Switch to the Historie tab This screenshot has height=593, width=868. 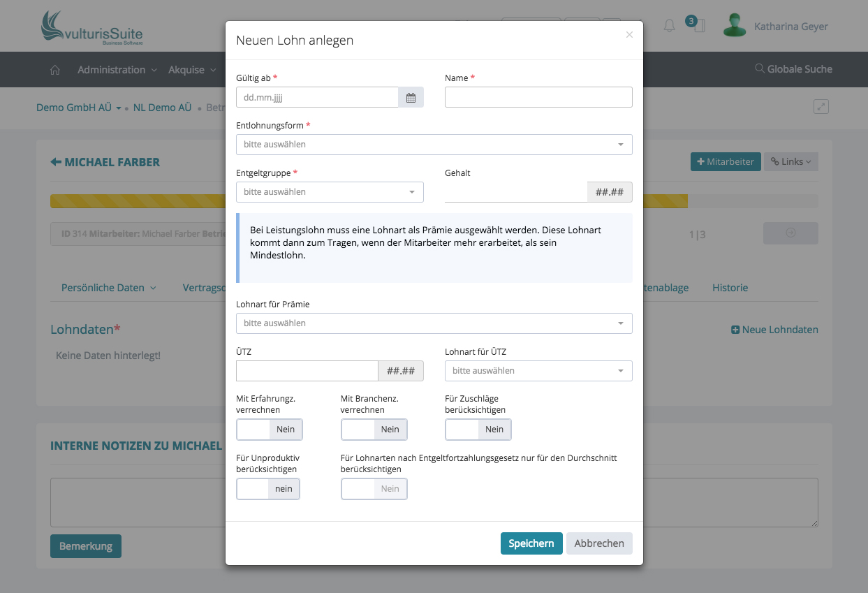coord(730,288)
